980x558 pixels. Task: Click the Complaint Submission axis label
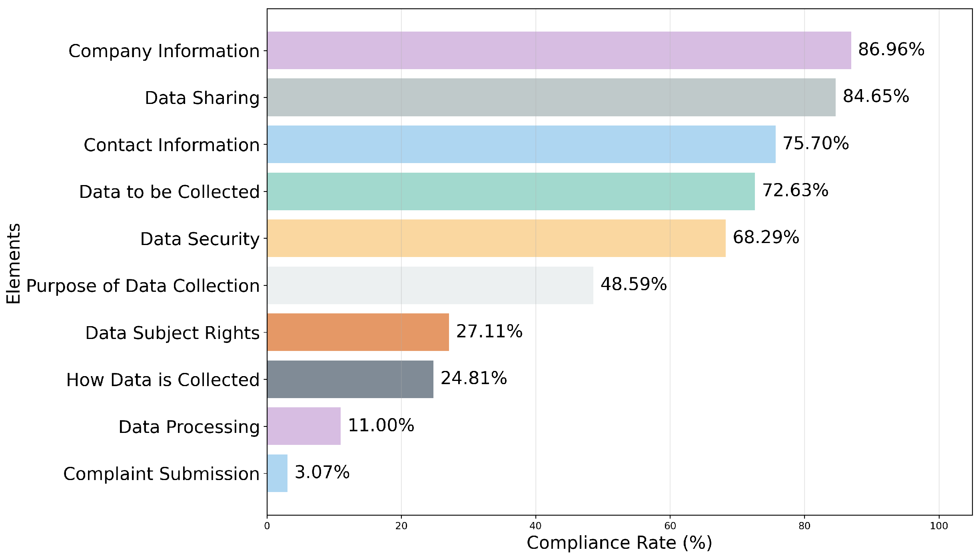[x=162, y=474]
